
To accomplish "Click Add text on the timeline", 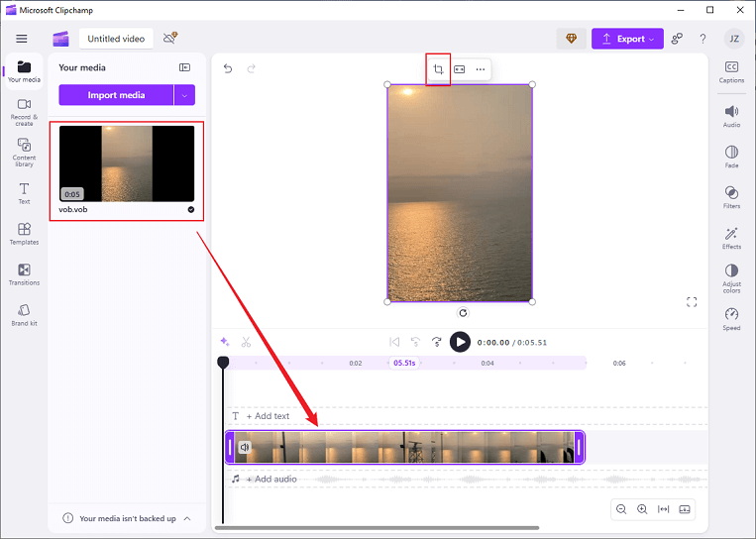I will click(268, 416).
